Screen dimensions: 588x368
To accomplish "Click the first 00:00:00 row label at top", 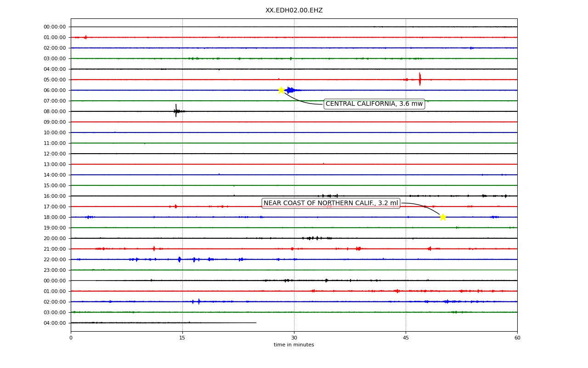I will point(55,27).
